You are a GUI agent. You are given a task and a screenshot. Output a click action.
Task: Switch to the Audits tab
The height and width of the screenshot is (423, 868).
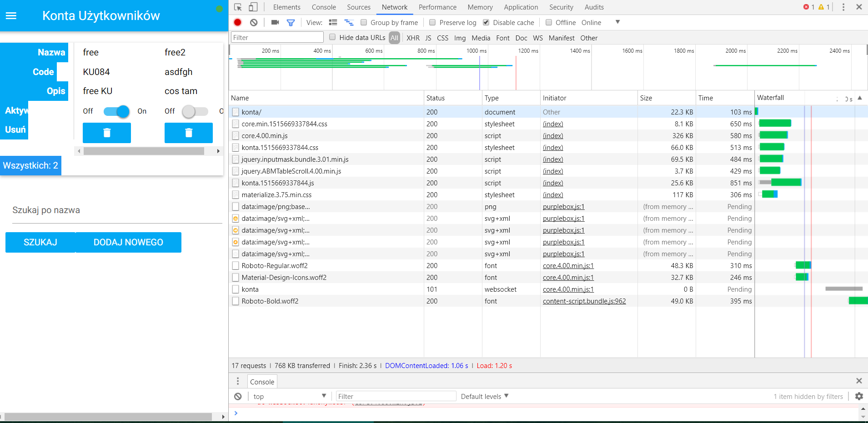[594, 7]
